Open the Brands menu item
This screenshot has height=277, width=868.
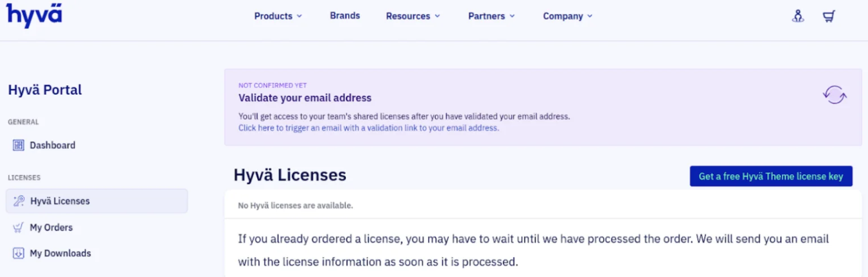(345, 16)
